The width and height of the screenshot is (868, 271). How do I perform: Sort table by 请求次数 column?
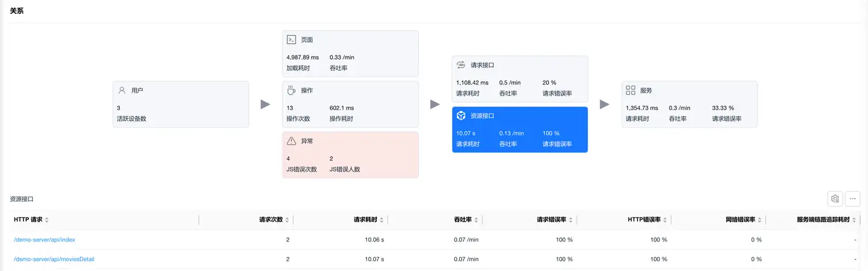click(288, 220)
